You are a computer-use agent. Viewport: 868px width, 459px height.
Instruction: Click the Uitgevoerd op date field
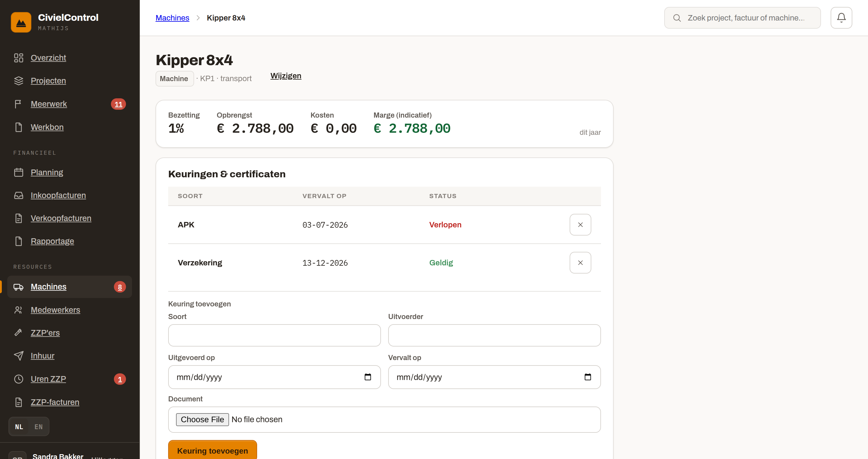click(274, 377)
